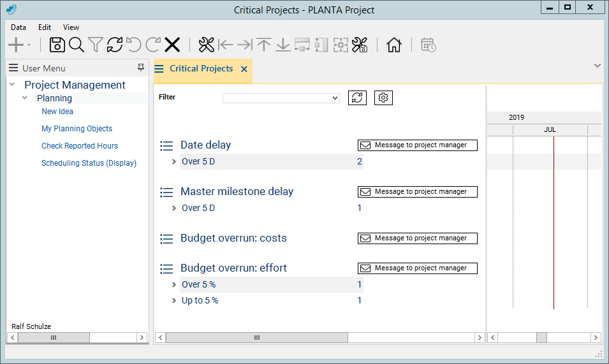Open Scheduling Status (Display) link
The height and width of the screenshot is (364, 609).
tap(89, 163)
